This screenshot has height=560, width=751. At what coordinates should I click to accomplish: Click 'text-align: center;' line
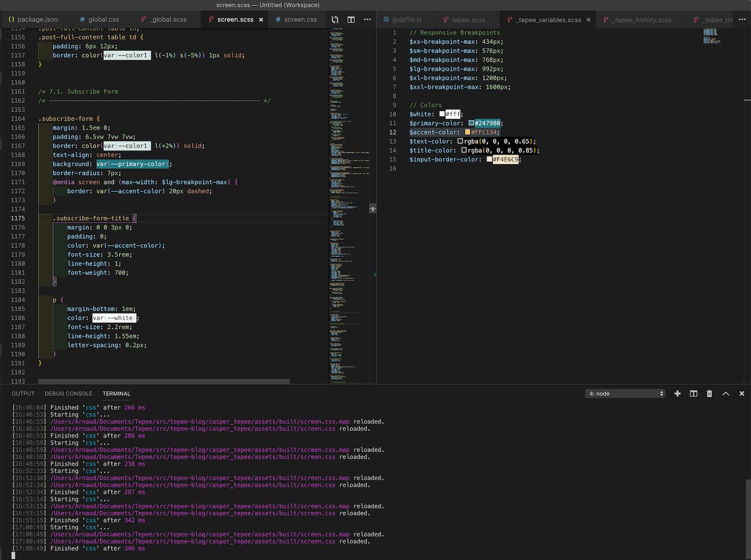click(87, 155)
